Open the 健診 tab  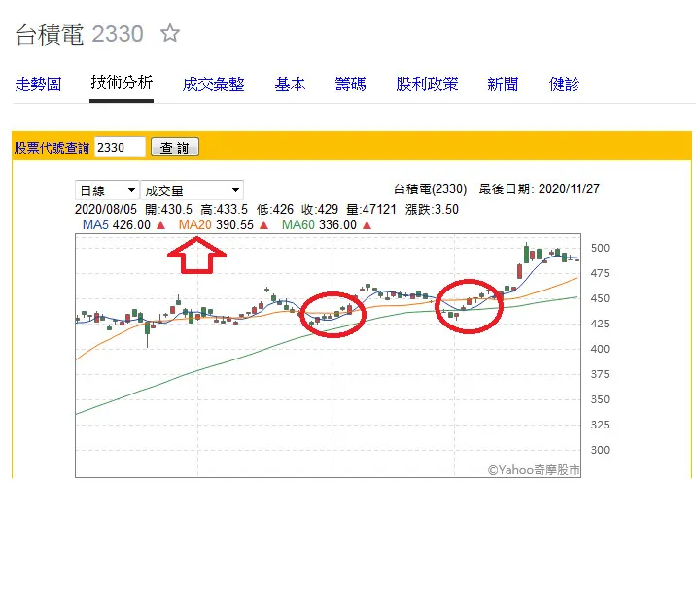(564, 85)
